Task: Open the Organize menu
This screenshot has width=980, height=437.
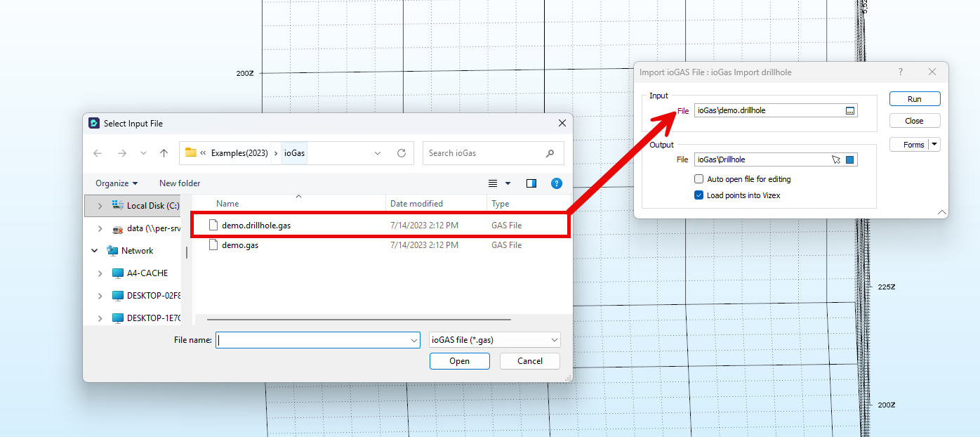Action: pyautogui.click(x=117, y=183)
